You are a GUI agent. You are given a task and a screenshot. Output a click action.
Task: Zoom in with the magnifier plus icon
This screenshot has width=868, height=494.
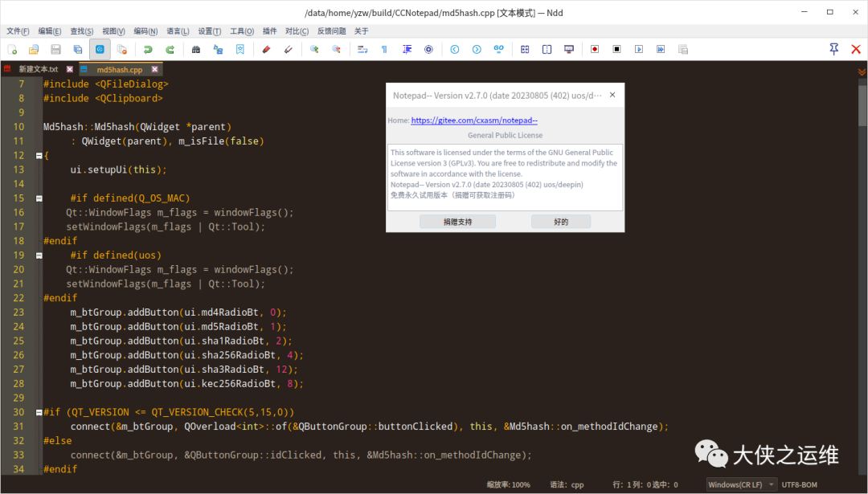point(314,49)
